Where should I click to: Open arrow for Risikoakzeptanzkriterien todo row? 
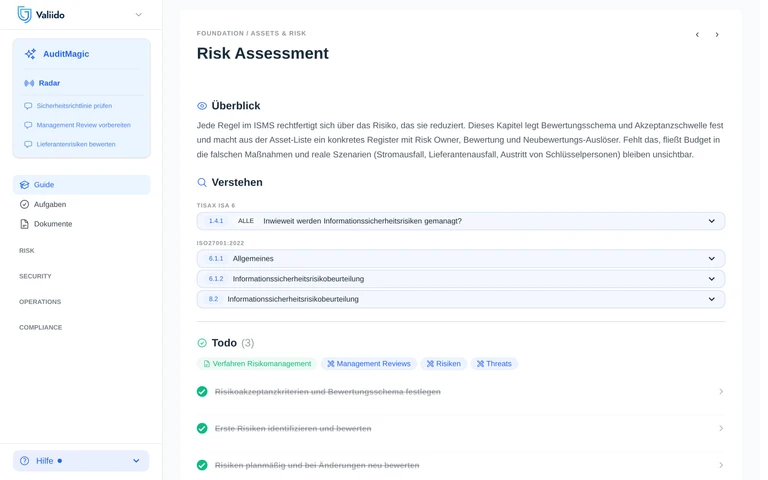coord(721,392)
